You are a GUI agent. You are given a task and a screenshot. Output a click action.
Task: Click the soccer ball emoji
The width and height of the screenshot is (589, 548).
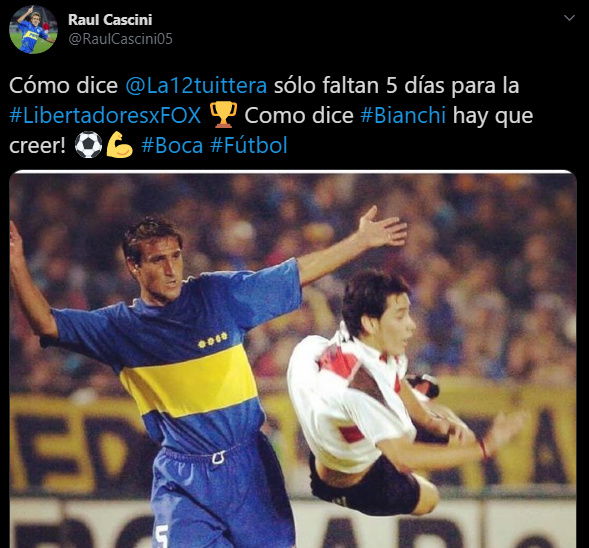(x=88, y=145)
